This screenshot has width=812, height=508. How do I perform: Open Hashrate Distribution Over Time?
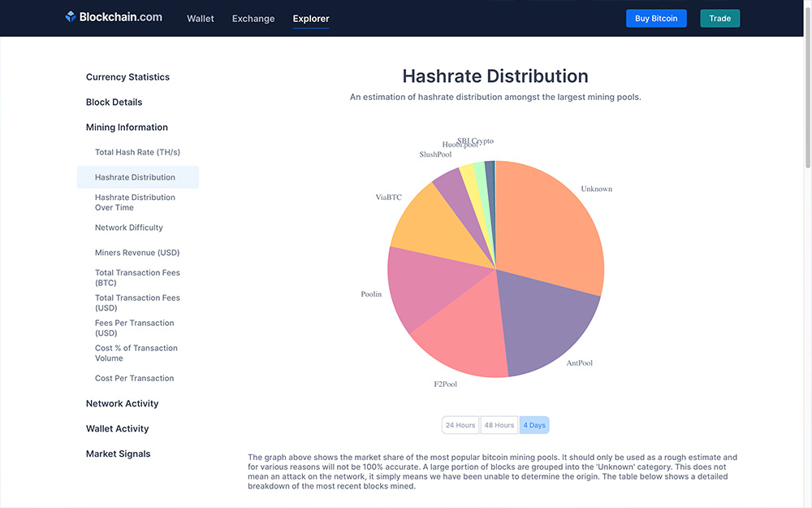tap(135, 202)
